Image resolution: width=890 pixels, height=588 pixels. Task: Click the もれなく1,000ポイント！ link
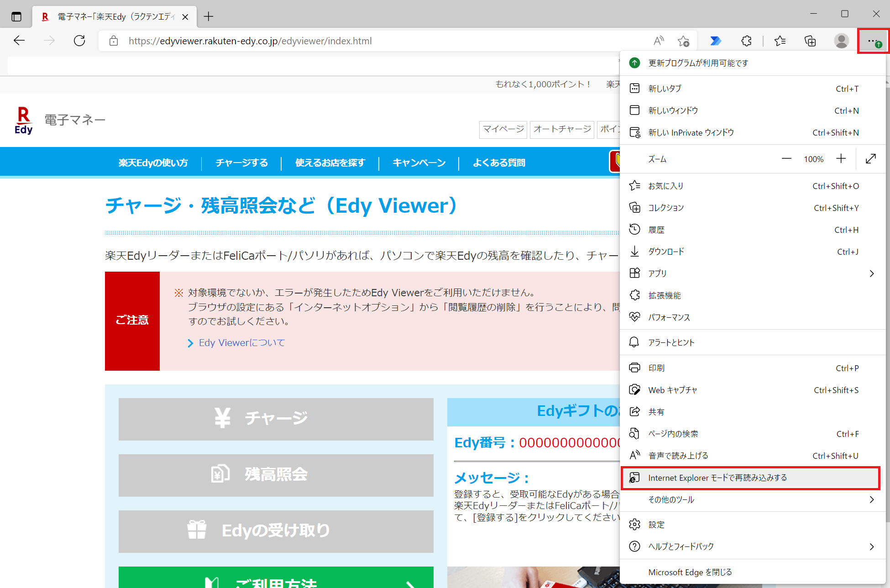click(x=543, y=84)
